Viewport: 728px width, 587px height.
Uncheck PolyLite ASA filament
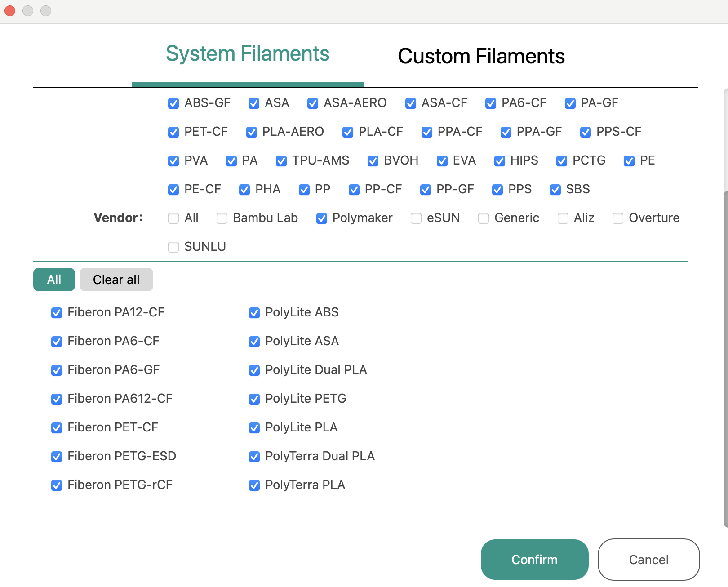point(254,342)
